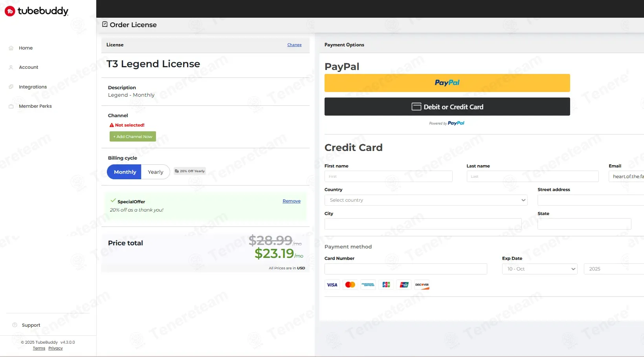
Task: Click the First name input field
Action: pyautogui.click(x=389, y=177)
